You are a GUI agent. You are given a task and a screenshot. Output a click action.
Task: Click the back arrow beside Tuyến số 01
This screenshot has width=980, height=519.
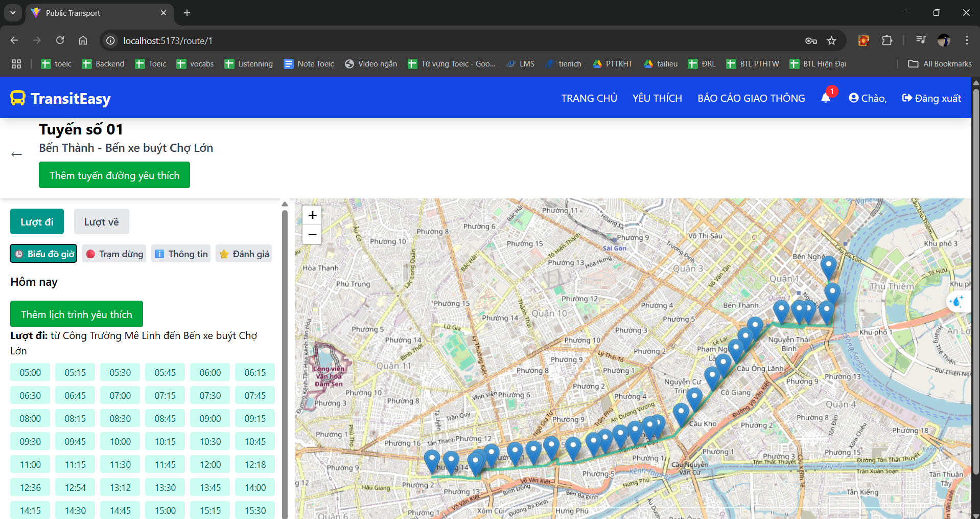click(17, 154)
